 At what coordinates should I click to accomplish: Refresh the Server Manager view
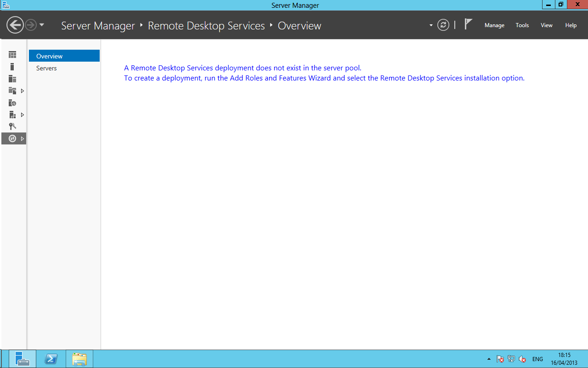pos(443,25)
